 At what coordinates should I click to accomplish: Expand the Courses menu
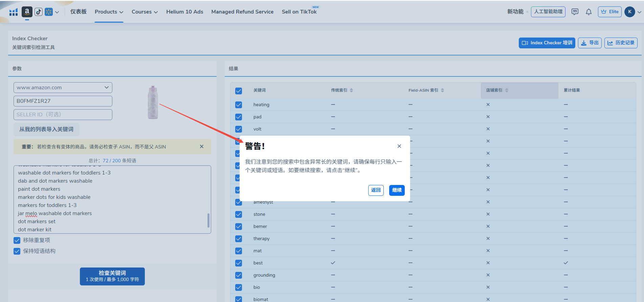(x=145, y=12)
